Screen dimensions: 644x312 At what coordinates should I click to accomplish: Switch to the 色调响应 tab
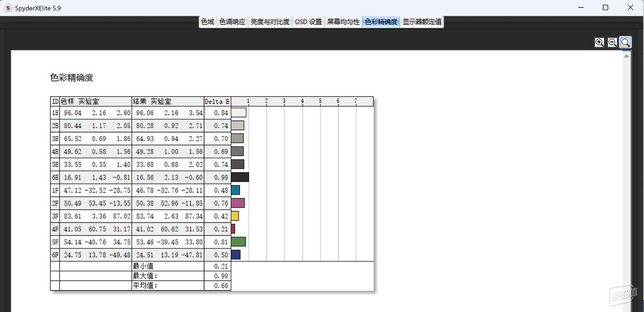click(232, 22)
